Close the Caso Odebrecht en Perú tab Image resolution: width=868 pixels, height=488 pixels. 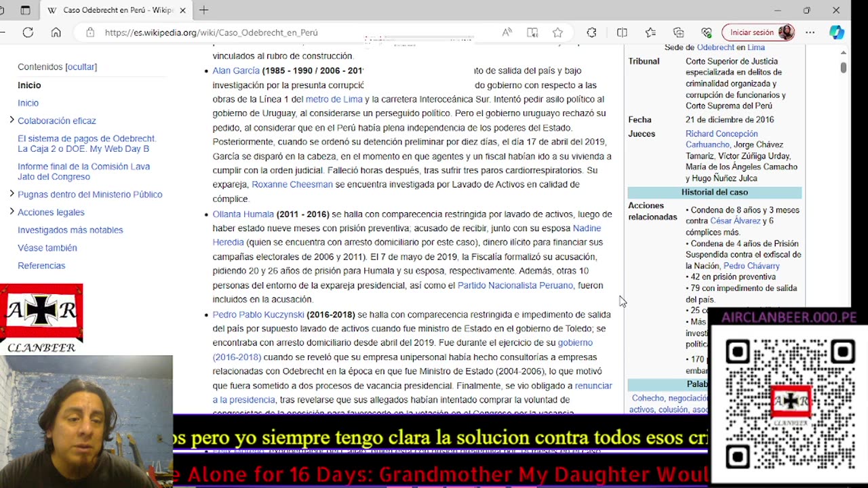(182, 10)
